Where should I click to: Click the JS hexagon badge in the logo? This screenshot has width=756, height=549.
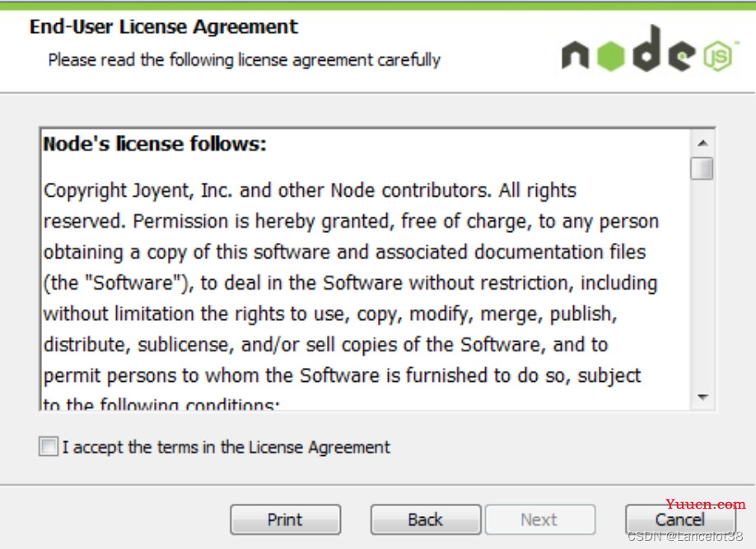[718, 57]
